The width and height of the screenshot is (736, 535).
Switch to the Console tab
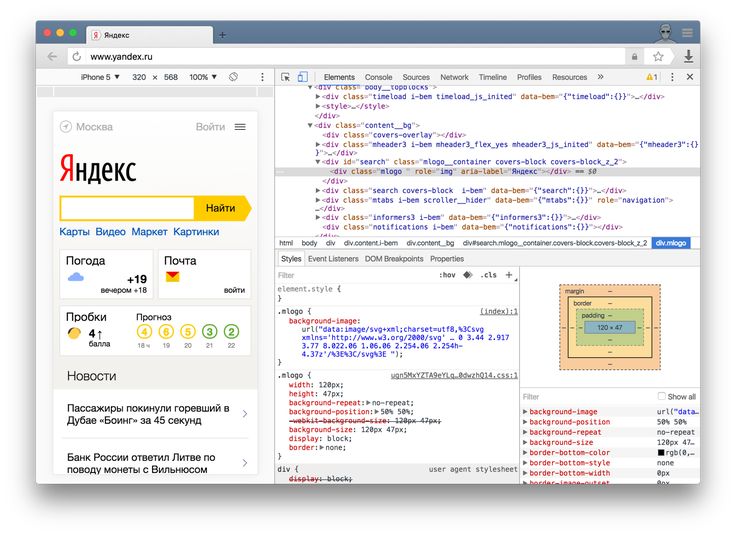[378, 77]
